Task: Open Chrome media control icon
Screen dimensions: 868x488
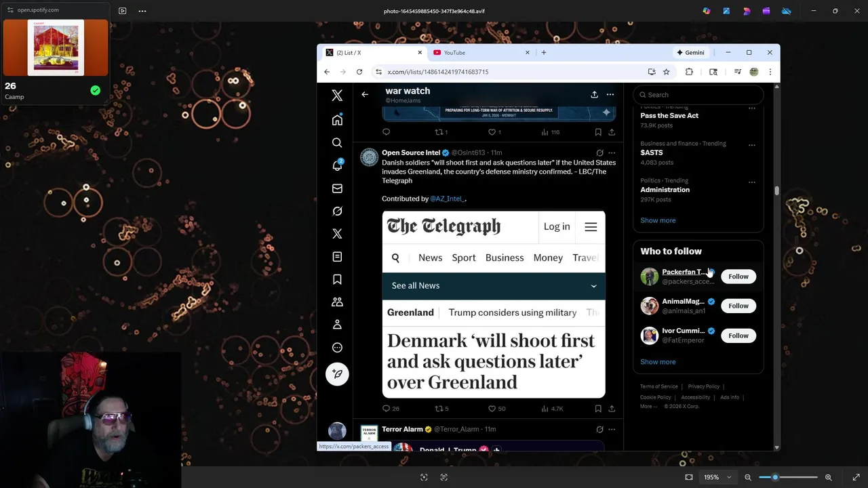Action: (738, 72)
